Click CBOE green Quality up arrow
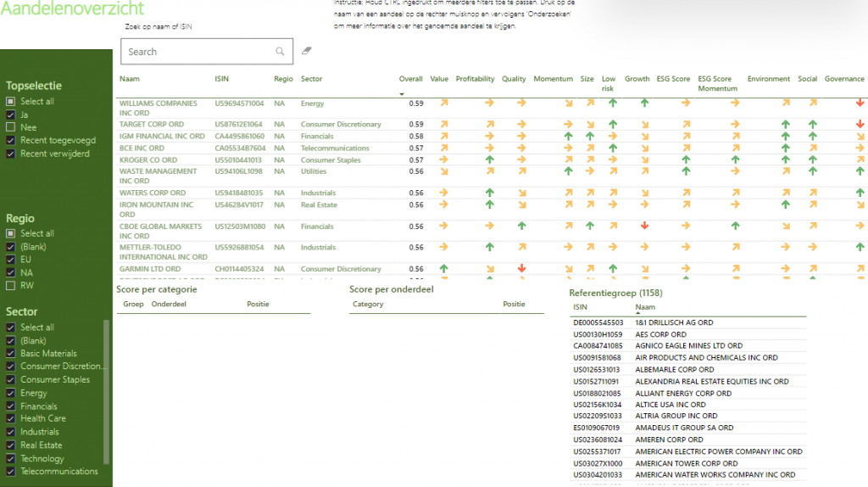The width and height of the screenshot is (868, 487). tap(521, 226)
